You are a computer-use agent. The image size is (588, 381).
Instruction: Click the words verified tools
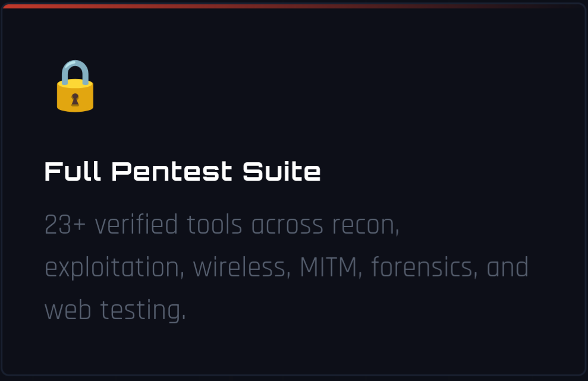coord(168,225)
